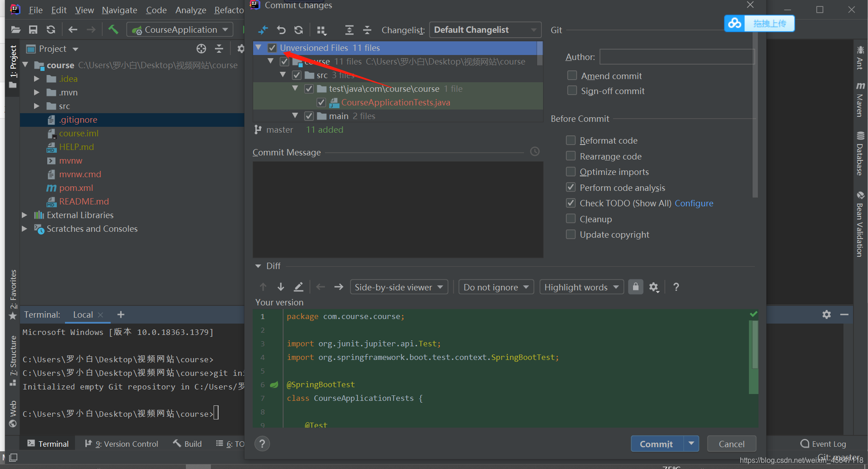
Task: Open the Commit button dropdown arrow
Action: [x=691, y=443]
